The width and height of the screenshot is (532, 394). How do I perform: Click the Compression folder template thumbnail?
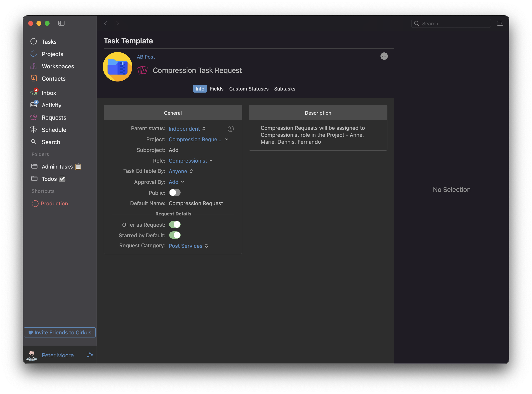click(117, 67)
